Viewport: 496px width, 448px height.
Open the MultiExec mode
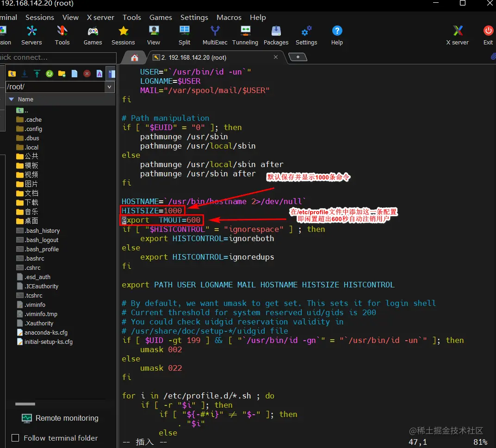[x=215, y=35]
